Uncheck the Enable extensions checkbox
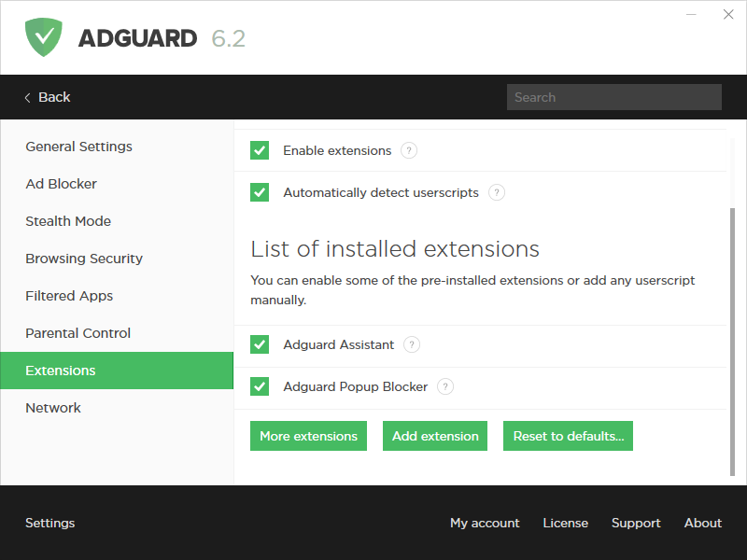The height and width of the screenshot is (560, 747). (x=260, y=150)
